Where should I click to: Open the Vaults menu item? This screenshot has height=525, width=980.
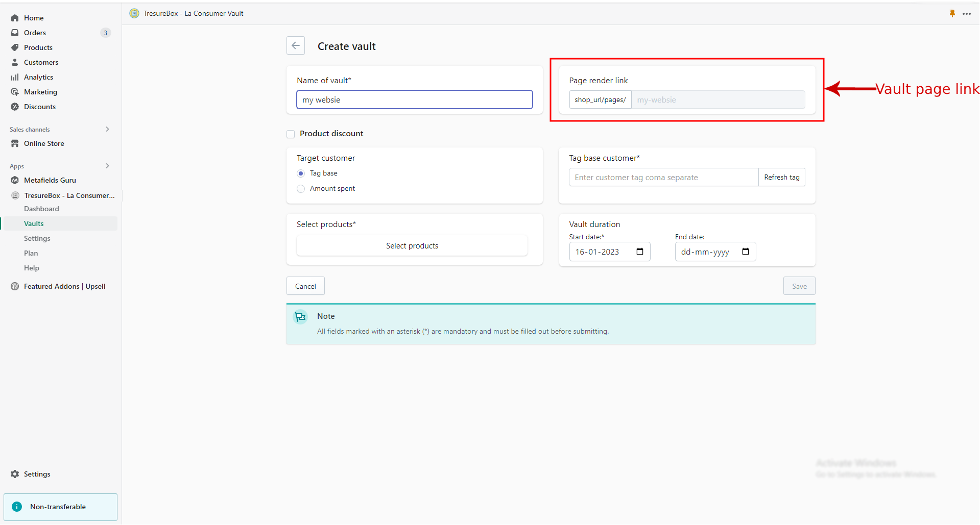(34, 223)
